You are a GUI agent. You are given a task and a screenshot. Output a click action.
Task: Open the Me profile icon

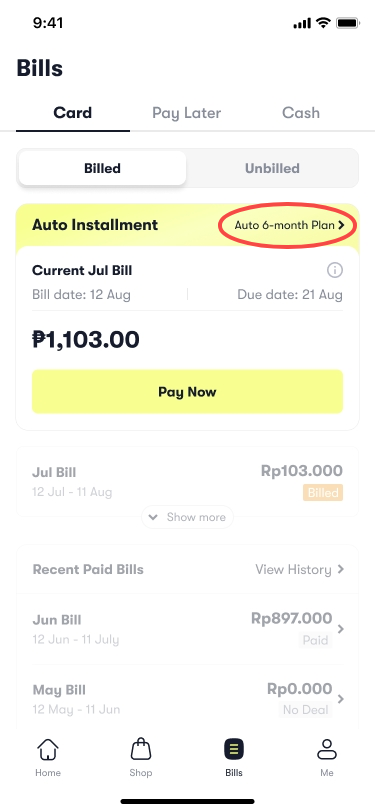point(327,749)
